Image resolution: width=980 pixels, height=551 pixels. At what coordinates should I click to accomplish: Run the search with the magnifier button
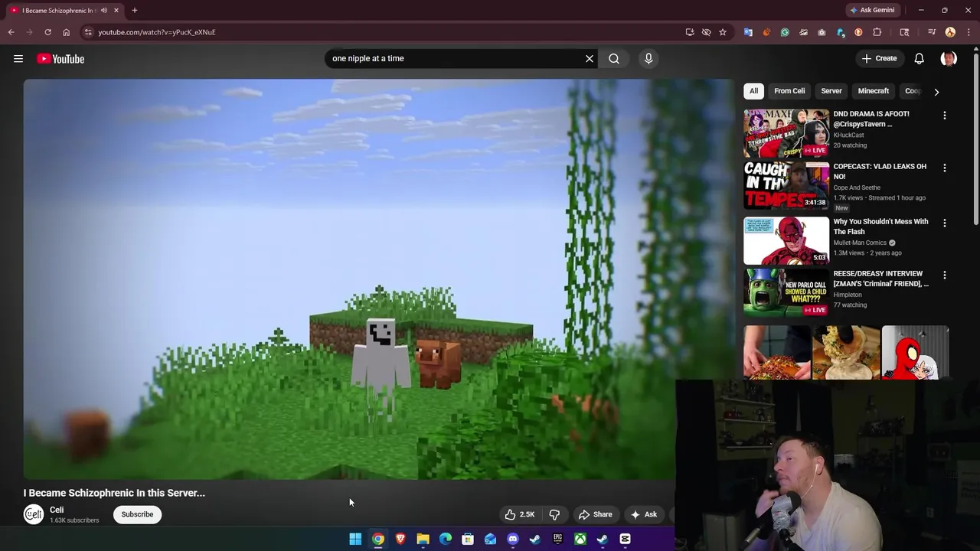pyautogui.click(x=614, y=58)
